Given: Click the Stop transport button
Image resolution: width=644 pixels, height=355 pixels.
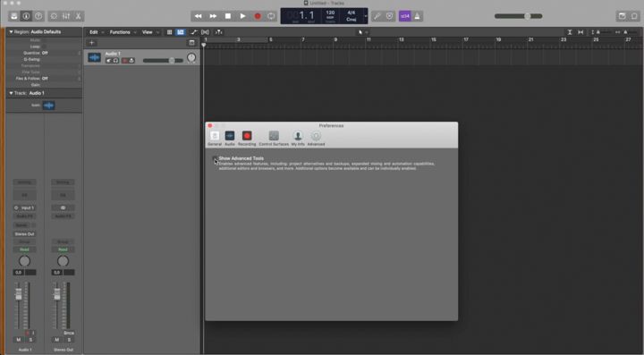Looking at the screenshot, I should click(x=228, y=16).
